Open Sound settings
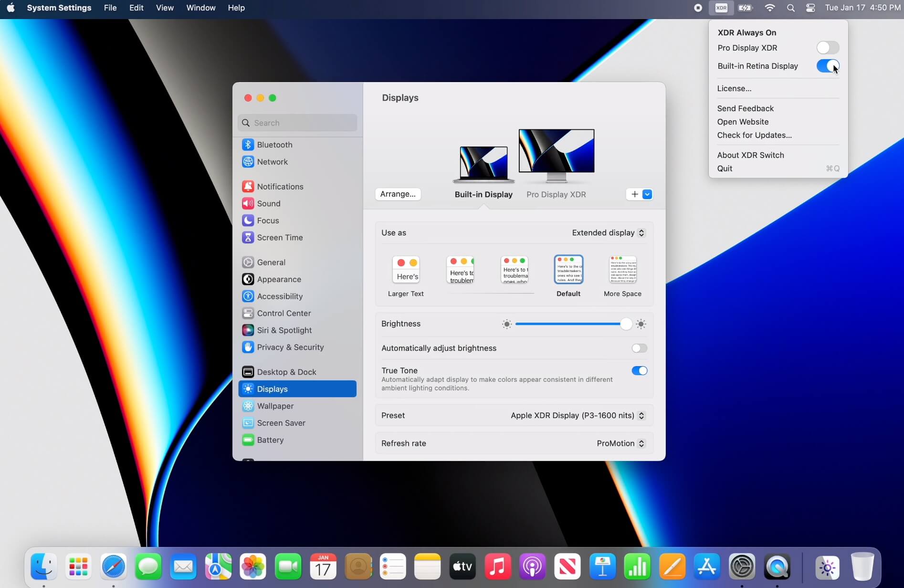Screen dimensions: 904x588 (x=269, y=203)
